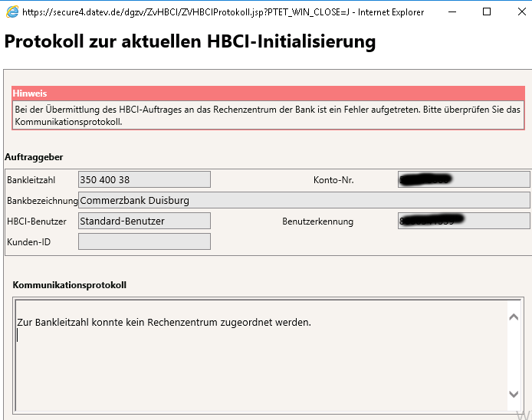Screen dimensions: 532x420
Task: Click the HBCI-Benutzer label
Action: point(36,221)
